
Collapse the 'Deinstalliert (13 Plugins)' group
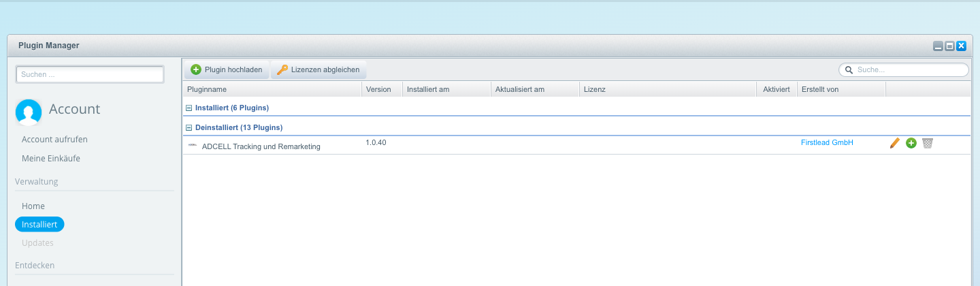[x=189, y=127]
